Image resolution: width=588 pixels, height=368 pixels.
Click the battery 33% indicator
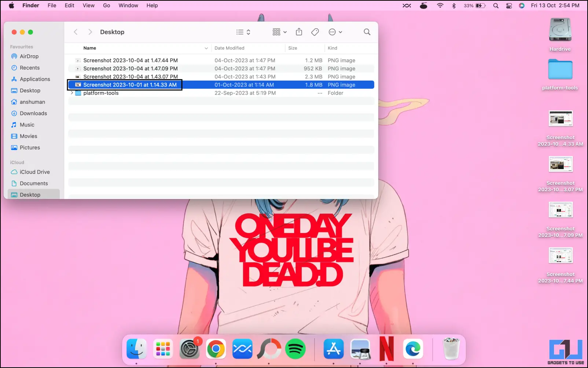pos(475,5)
